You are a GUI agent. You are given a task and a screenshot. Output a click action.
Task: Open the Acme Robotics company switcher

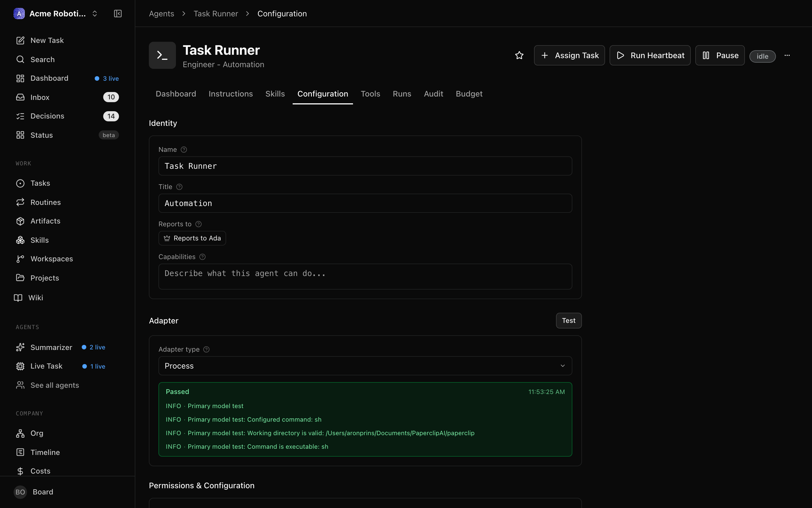coord(56,14)
